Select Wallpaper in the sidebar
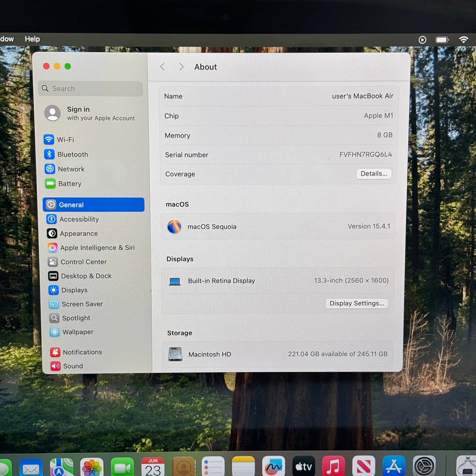Viewport: 476px width, 476px height. coord(72,332)
